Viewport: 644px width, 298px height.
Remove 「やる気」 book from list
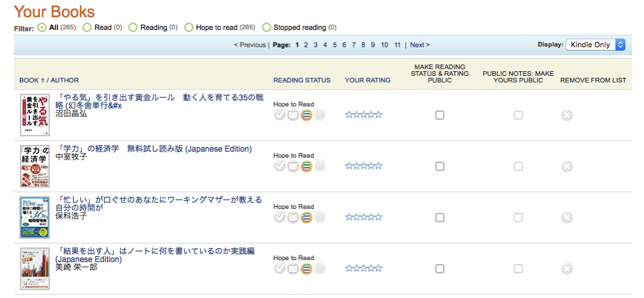click(566, 115)
